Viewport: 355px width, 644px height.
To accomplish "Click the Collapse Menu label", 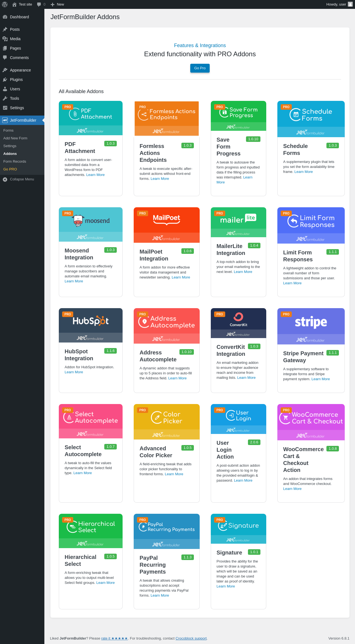I will [22, 179].
